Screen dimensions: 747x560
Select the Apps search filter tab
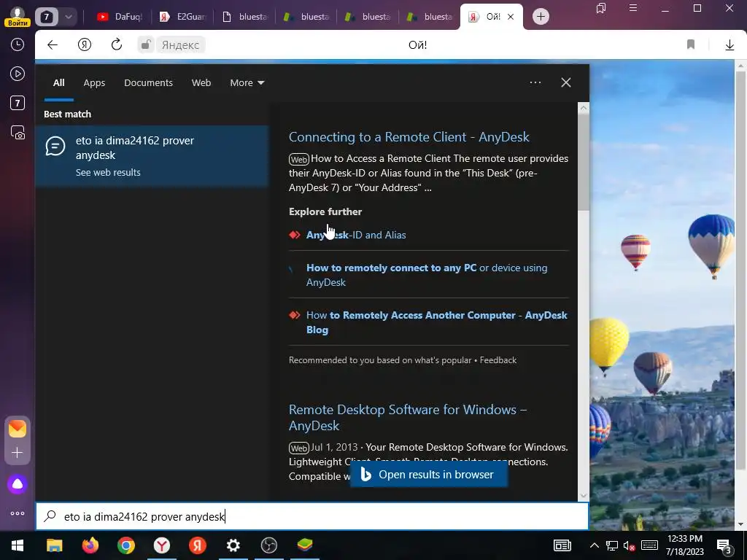click(x=94, y=83)
